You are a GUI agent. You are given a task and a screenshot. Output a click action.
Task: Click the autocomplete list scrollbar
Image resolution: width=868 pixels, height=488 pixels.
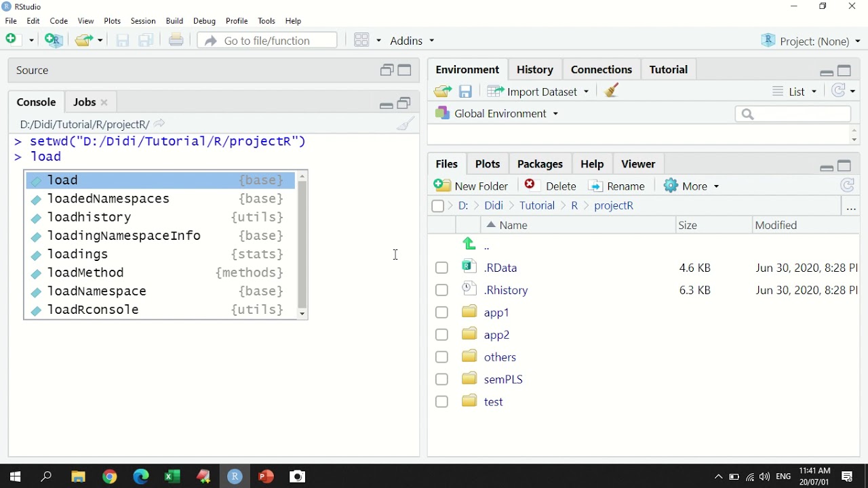click(302, 245)
